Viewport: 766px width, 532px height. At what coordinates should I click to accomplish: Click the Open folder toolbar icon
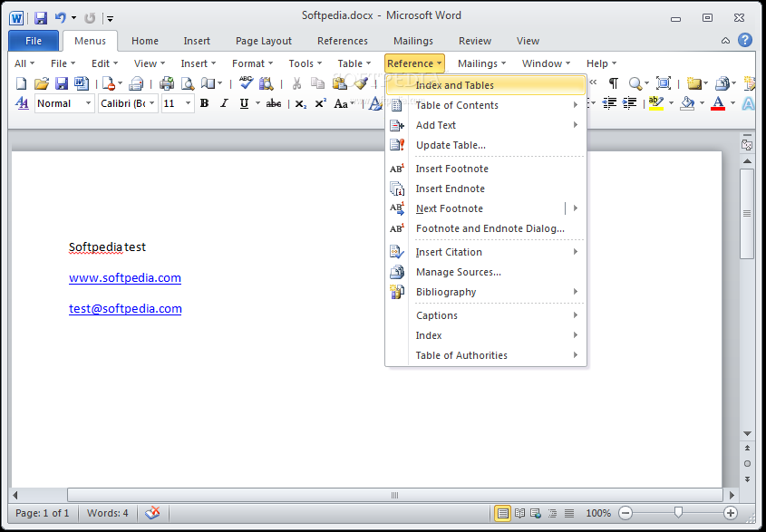tap(42, 83)
